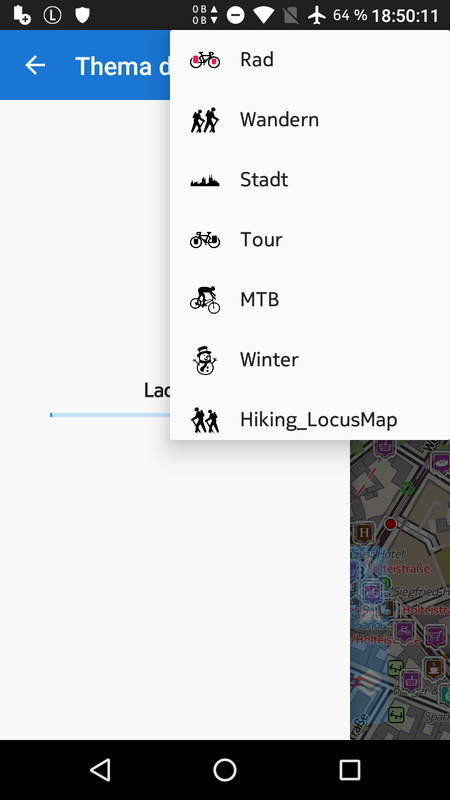Viewport: 450px width, 800px height.
Task: Choose the MTB theme entry
Action: coord(310,299)
